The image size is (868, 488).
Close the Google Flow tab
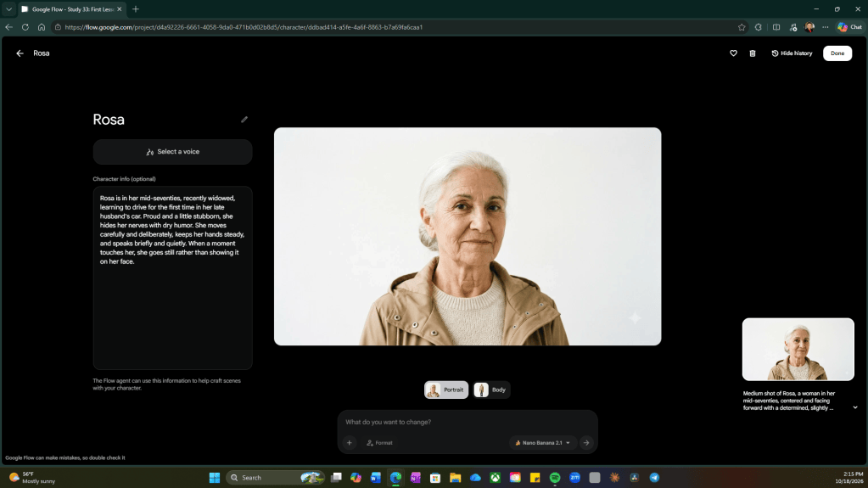tap(119, 8)
